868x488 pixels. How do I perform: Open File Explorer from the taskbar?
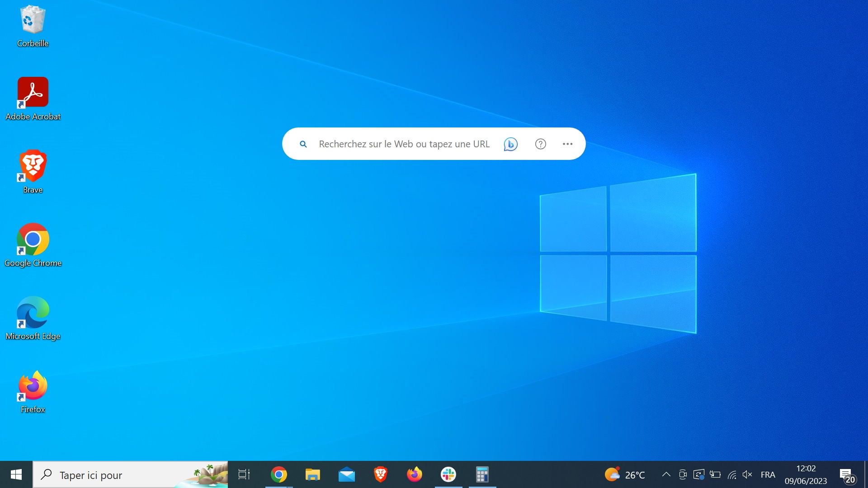click(x=312, y=474)
